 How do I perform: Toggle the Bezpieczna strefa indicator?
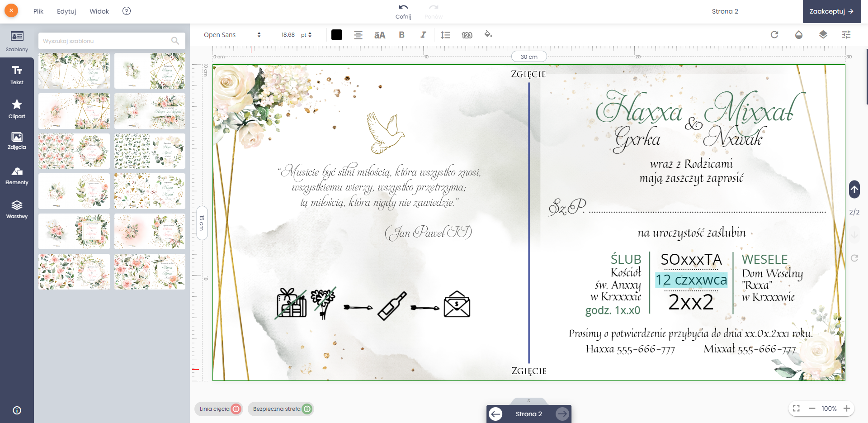click(x=280, y=409)
